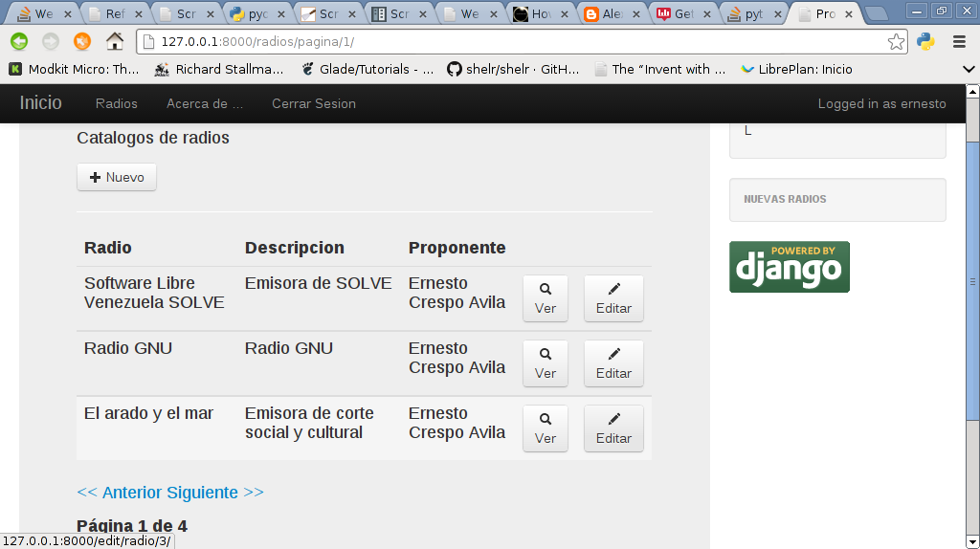Click the Nuevo button to add a radio
The width and height of the screenshot is (980, 549).
117,177
